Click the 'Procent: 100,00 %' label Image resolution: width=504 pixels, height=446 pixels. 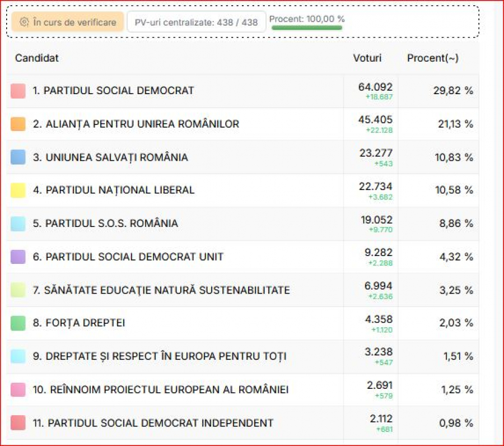(x=307, y=19)
